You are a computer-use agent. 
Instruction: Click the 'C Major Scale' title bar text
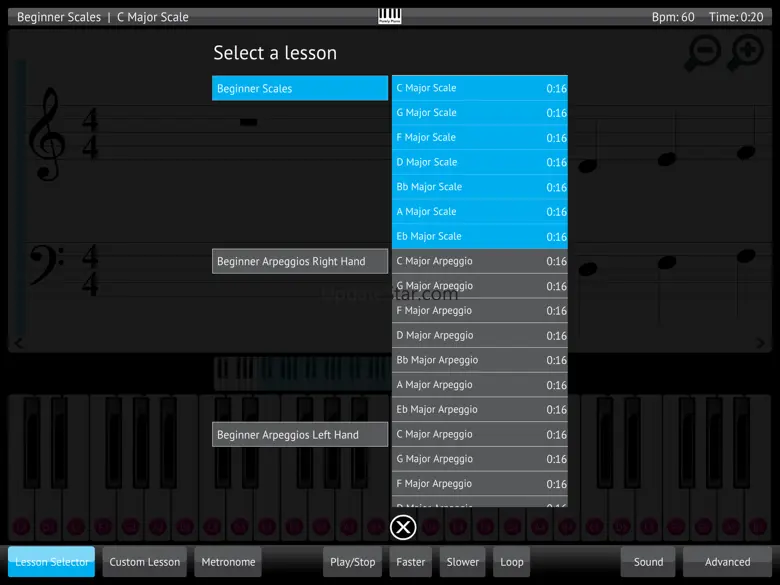[153, 17]
